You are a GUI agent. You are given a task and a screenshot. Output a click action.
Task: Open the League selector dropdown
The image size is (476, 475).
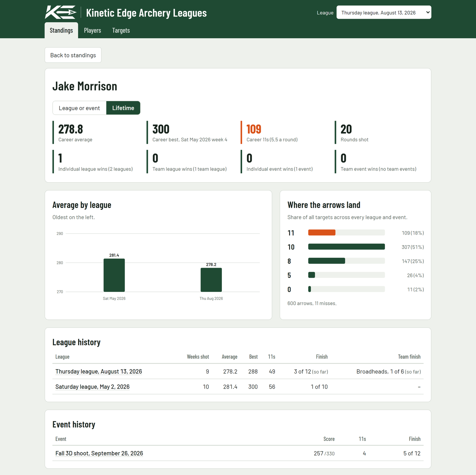384,12
